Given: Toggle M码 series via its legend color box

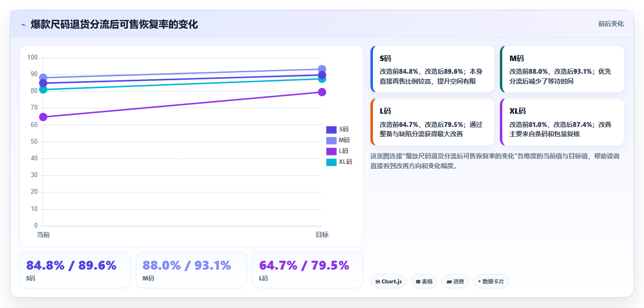Looking at the screenshot, I should coord(331,140).
